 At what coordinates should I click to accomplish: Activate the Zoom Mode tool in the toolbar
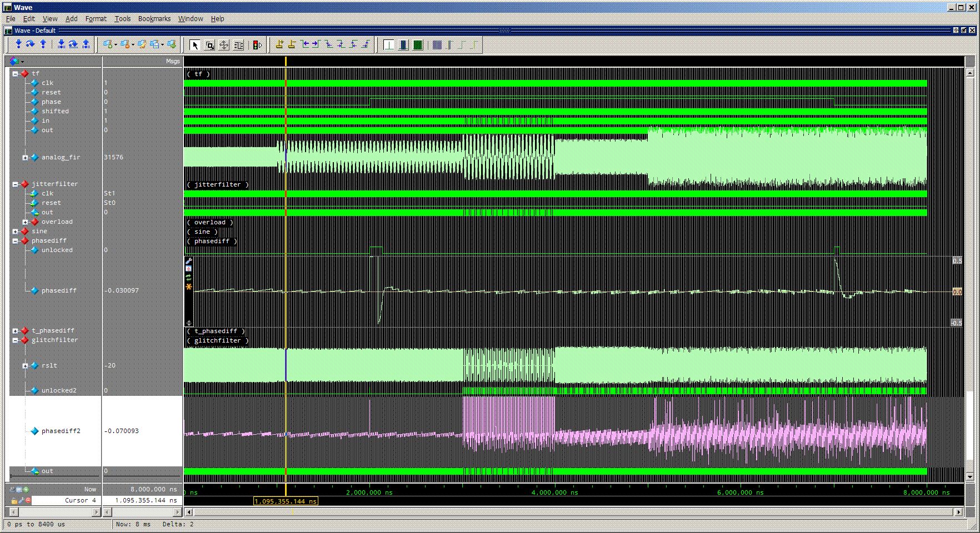coord(209,45)
